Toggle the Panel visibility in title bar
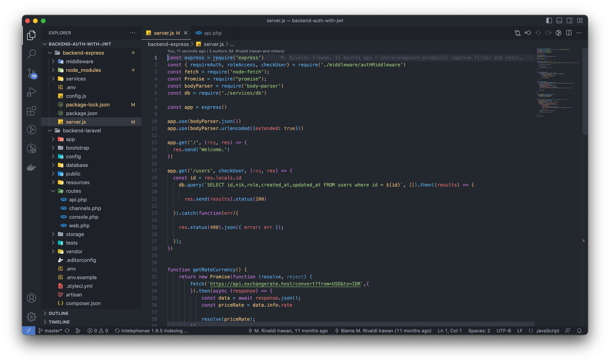This screenshot has height=364, width=610. click(x=559, y=21)
